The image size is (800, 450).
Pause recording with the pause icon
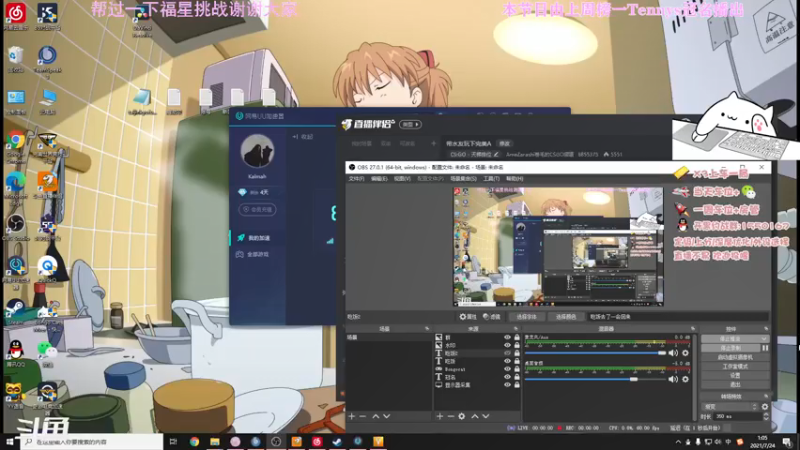(x=765, y=348)
